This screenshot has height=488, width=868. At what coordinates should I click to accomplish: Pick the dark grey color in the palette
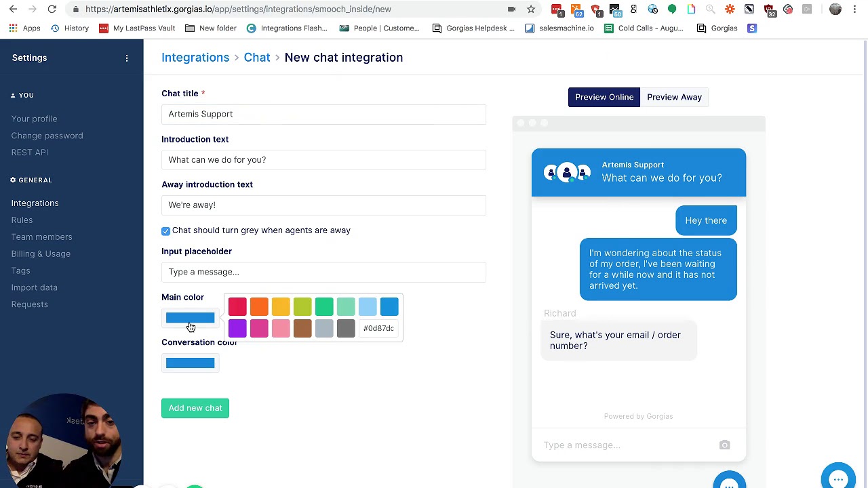346,329
